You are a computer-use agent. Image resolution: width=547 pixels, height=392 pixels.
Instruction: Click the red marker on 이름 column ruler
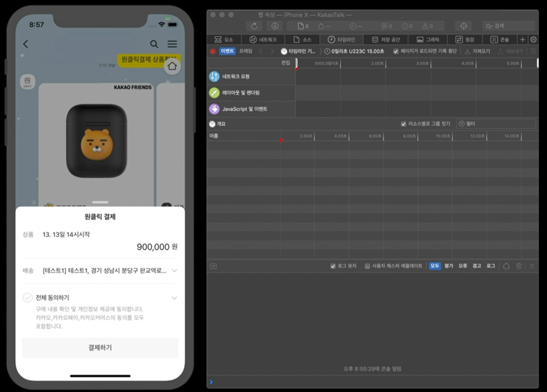tap(281, 141)
